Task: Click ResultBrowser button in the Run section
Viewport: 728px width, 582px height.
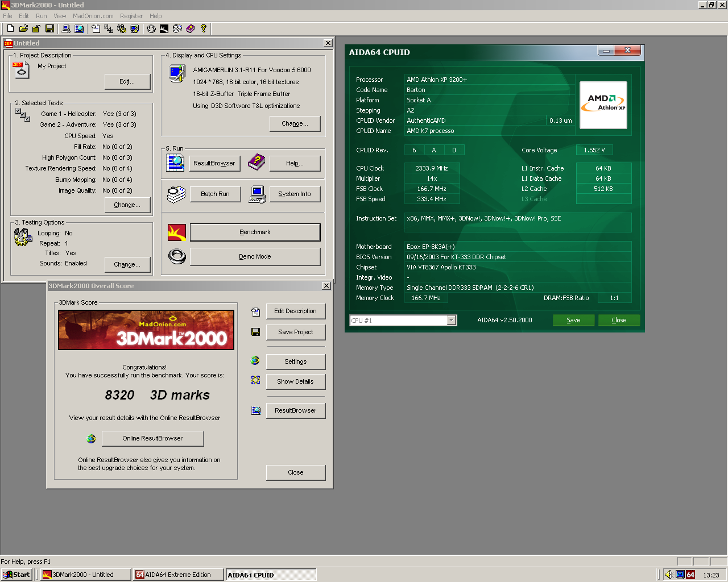Action: click(x=214, y=164)
